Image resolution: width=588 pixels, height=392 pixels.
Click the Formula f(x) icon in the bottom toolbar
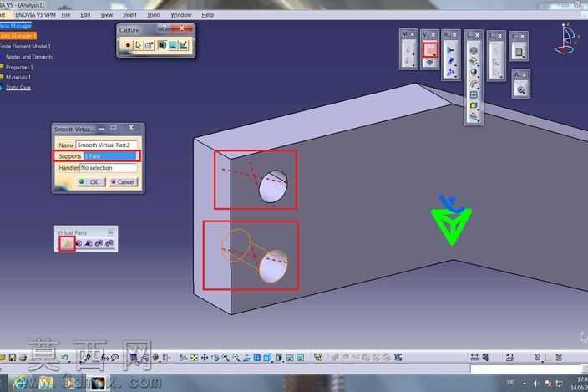[104, 358]
